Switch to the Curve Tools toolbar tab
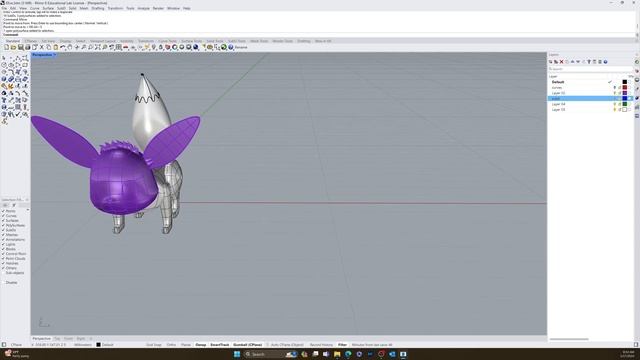The image size is (640, 360). (x=167, y=41)
